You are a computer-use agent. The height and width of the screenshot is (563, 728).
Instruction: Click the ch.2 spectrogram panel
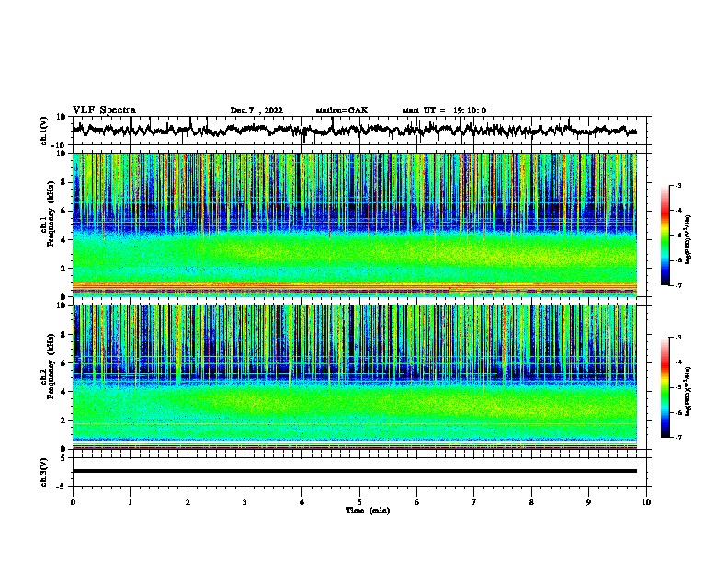coord(355,377)
